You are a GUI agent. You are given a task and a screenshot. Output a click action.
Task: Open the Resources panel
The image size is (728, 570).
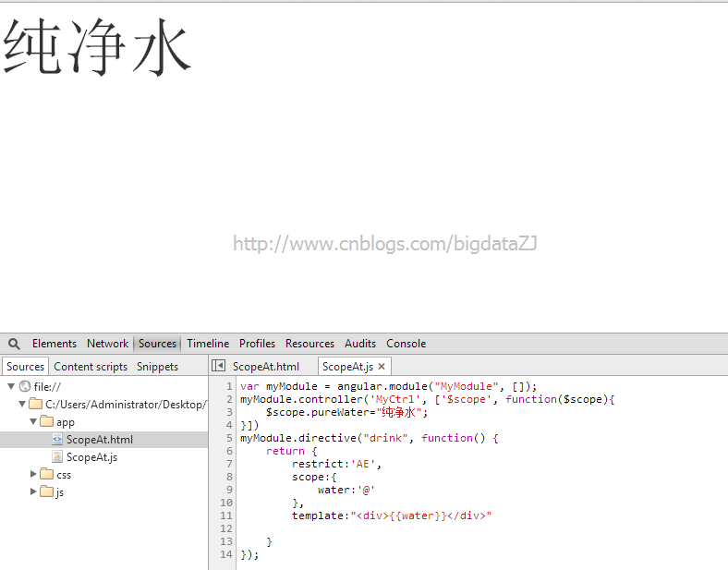pos(309,344)
